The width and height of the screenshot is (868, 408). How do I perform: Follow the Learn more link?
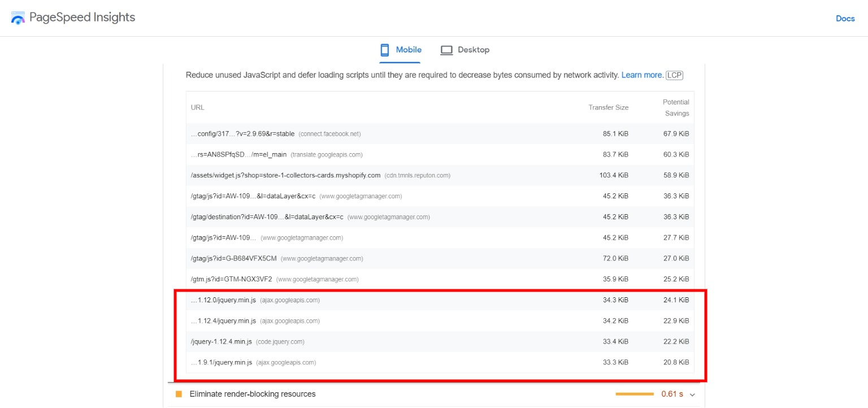click(x=641, y=75)
